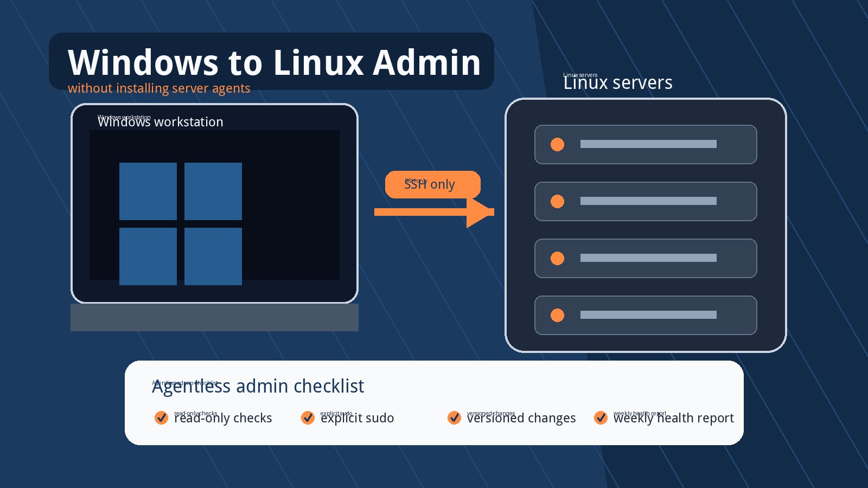Select the "Agentless admin checklist" heading

point(258,386)
